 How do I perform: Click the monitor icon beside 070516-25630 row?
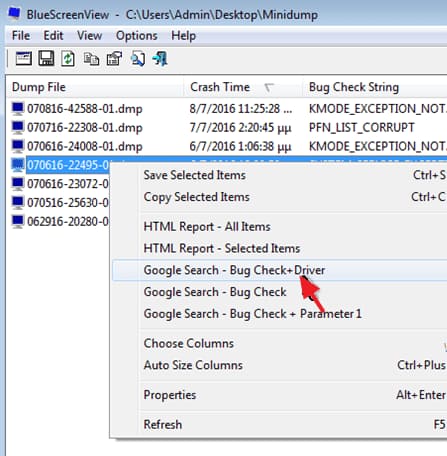(x=18, y=202)
